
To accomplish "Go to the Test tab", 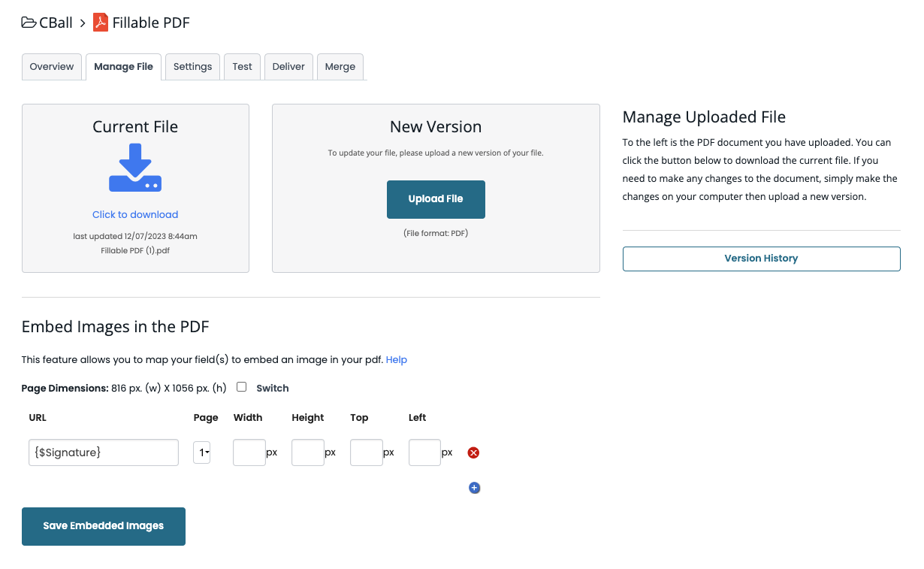I will point(242,66).
